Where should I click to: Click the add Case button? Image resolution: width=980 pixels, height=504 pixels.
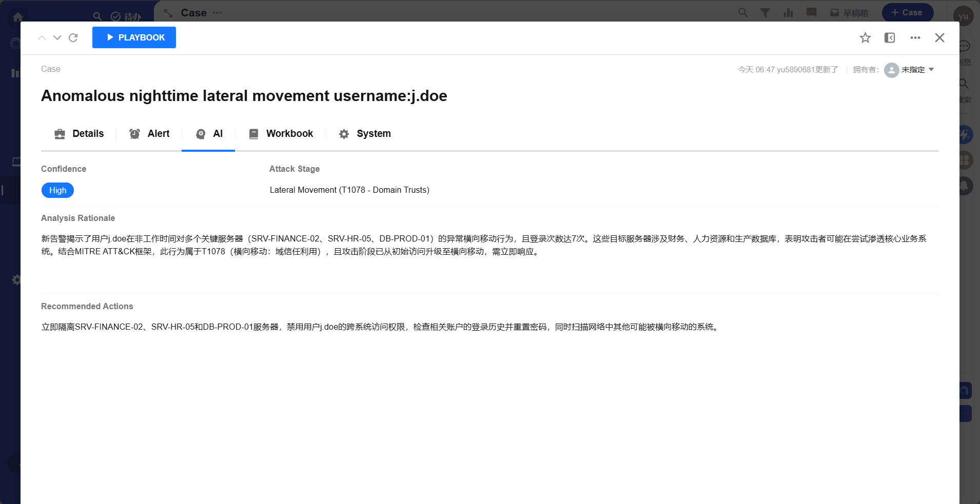[907, 12]
